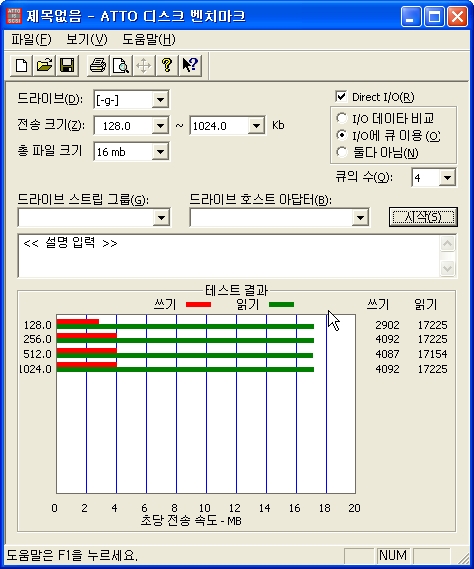
Task: Click the move arrows toolbar icon
Action: pos(144,66)
